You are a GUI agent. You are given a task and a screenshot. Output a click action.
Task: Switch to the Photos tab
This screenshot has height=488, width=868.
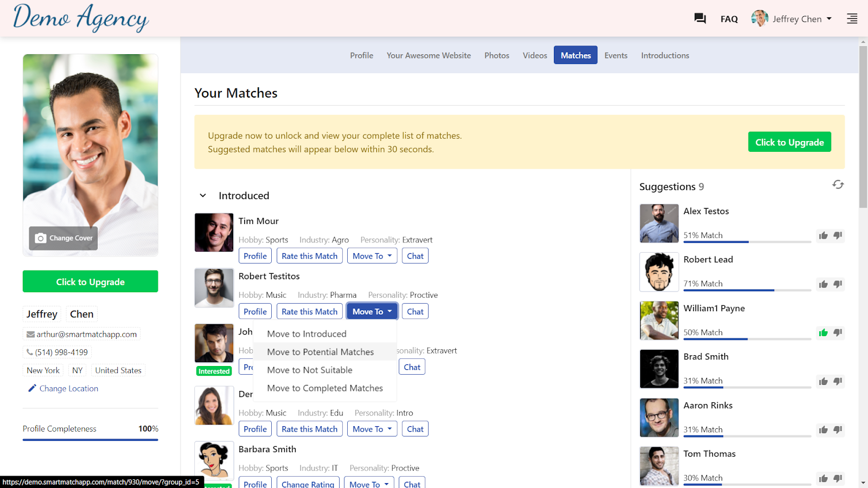click(x=496, y=55)
